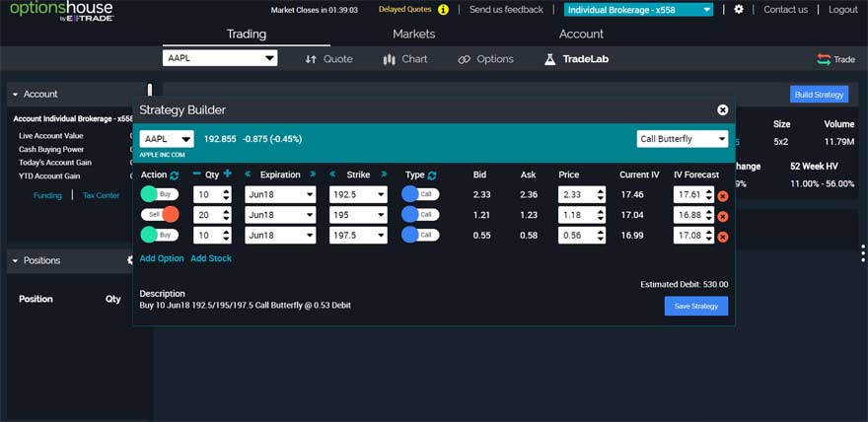
Task: Click Save Strategy button
Action: pos(695,306)
